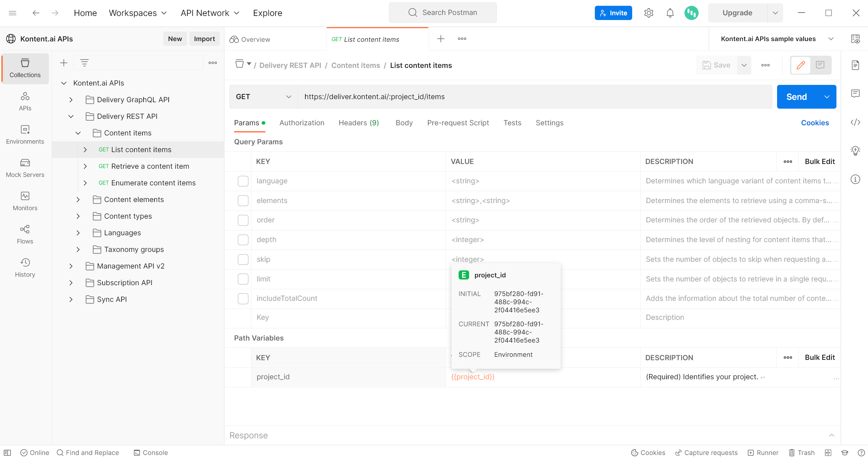Open the Comments panel on the right sidebar
The width and height of the screenshot is (868, 458).
856,93
